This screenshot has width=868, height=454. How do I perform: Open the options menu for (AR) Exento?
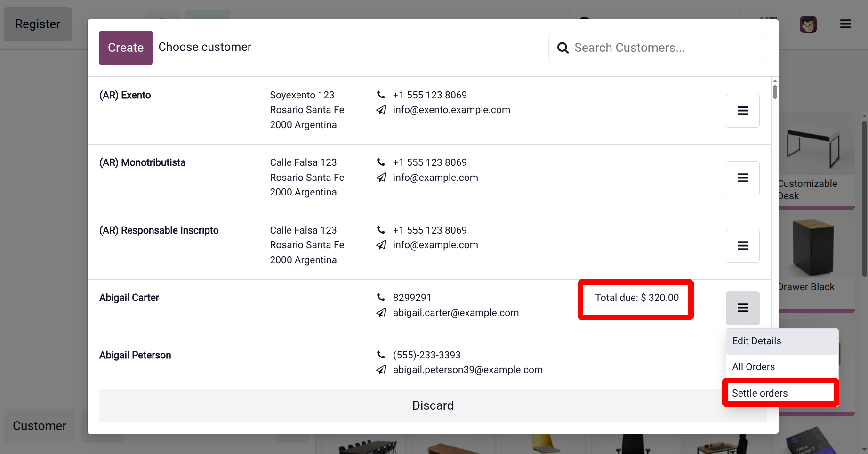tap(742, 111)
